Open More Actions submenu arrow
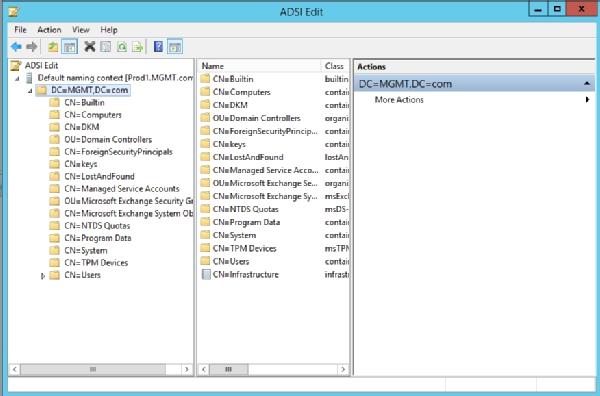Image resolution: width=600 pixels, height=396 pixels. coord(587,100)
